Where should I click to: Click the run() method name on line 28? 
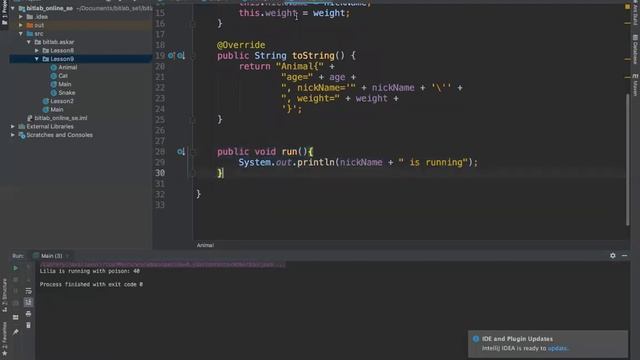[x=289, y=152]
